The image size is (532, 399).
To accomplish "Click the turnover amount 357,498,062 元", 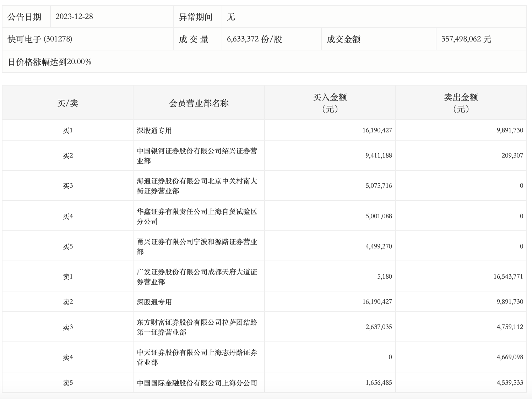I will tap(466, 39).
